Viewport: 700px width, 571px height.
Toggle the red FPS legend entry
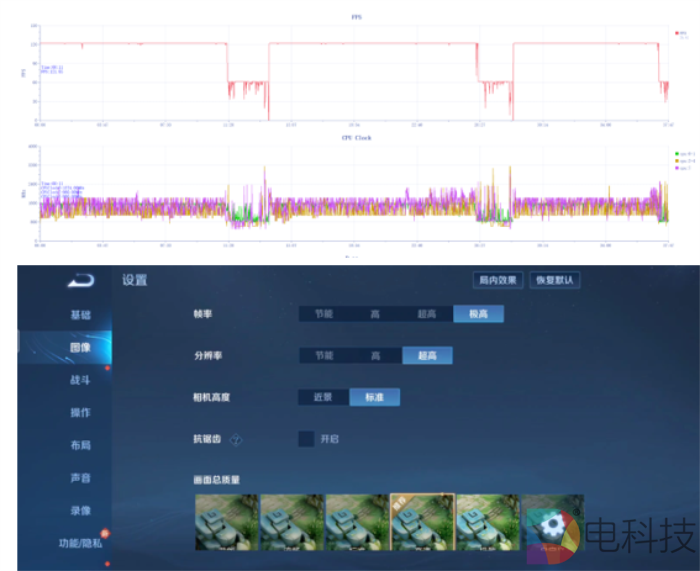point(681,33)
